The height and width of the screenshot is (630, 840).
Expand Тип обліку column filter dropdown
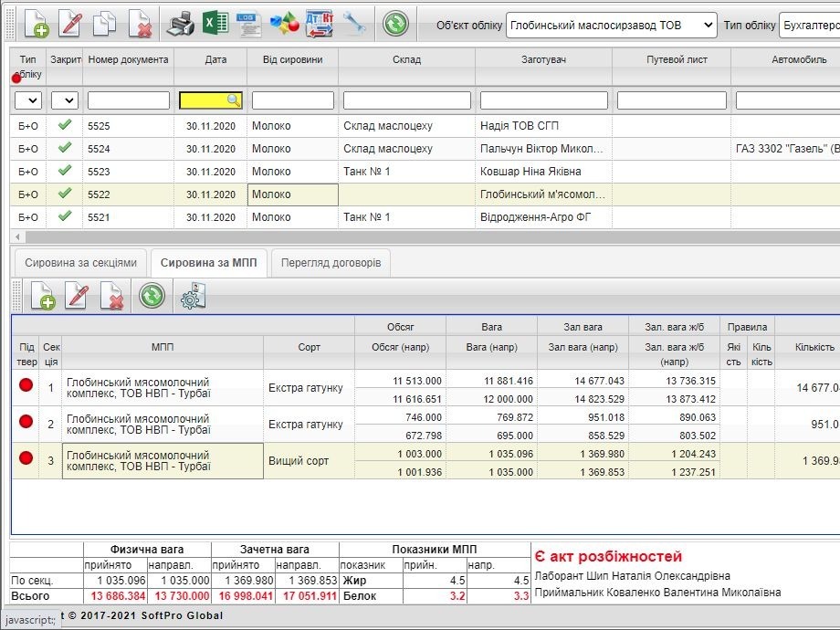point(28,100)
